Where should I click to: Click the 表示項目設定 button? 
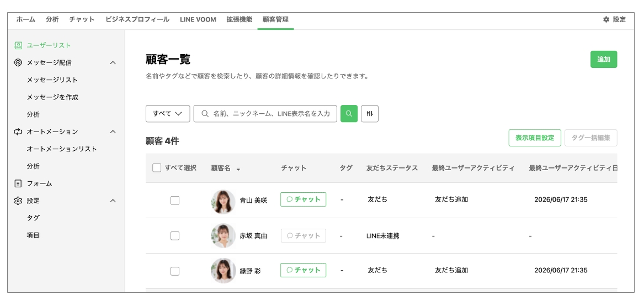pos(535,138)
